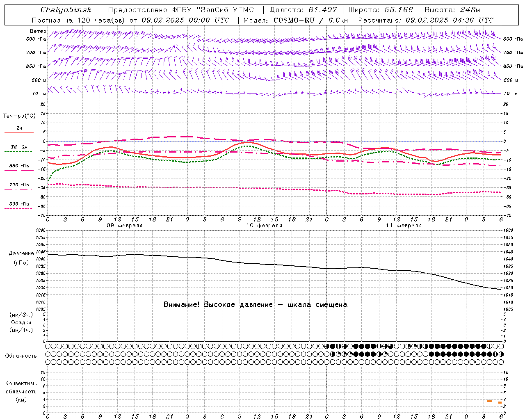Select the 'Высота: 243м' value
Viewport: 525px width, 420px height.
point(452,10)
